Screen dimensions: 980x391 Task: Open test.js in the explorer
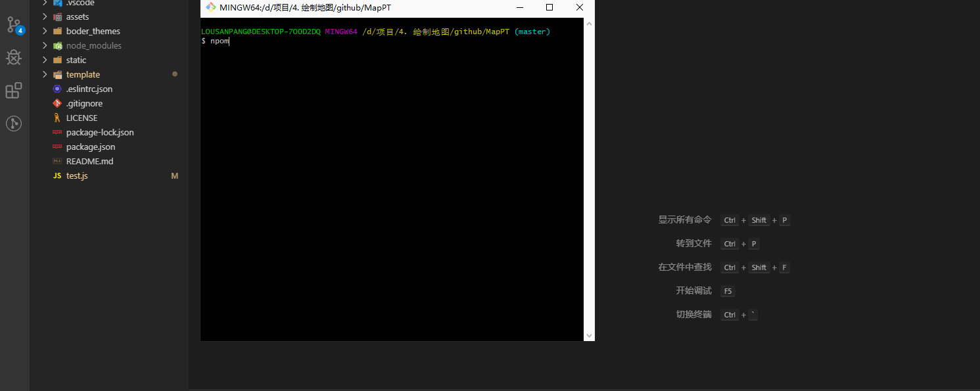coord(77,175)
